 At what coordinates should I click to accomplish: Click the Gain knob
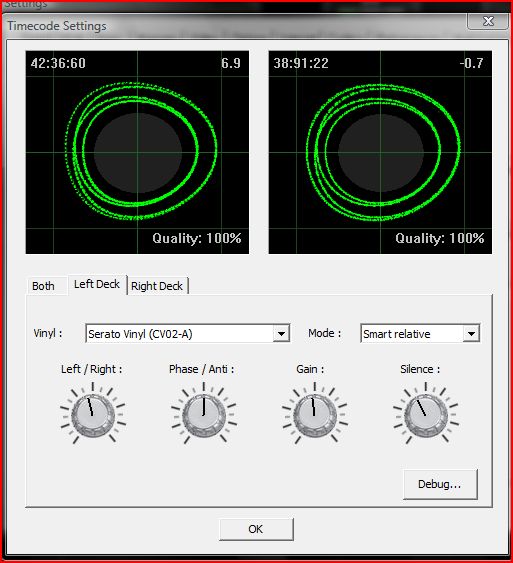pyautogui.click(x=314, y=415)
